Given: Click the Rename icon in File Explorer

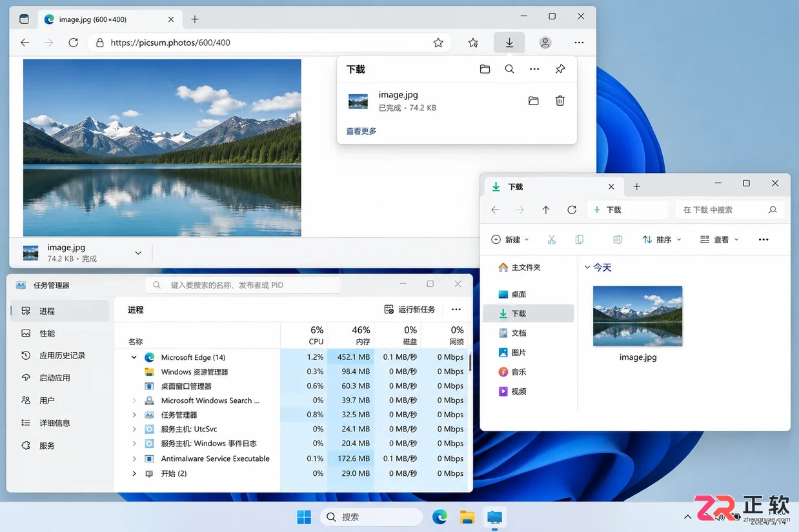Looking at the screenshot, I should tap(618, 239).
